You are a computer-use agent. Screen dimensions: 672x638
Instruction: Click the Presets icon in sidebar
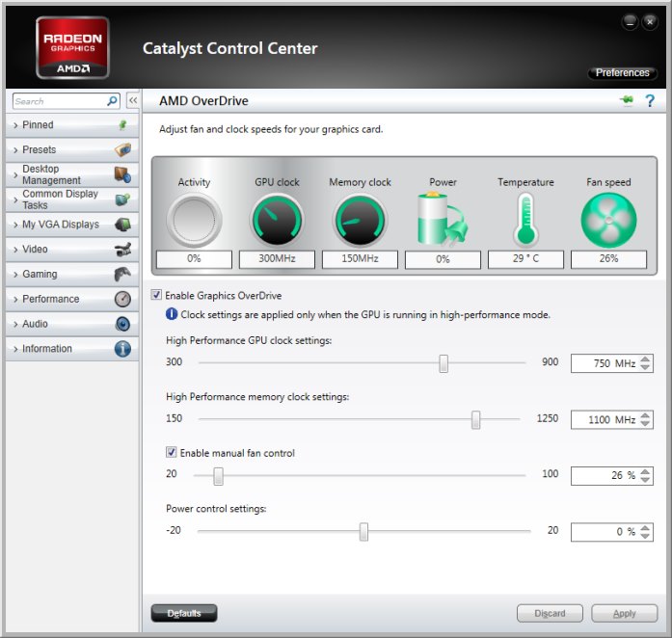tap(123, 149)
